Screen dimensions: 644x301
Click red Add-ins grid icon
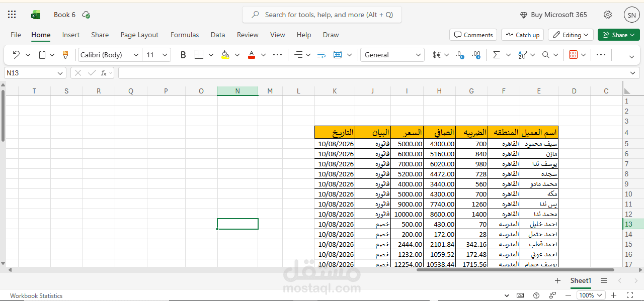pyautogui.click(x=573, y=55)
